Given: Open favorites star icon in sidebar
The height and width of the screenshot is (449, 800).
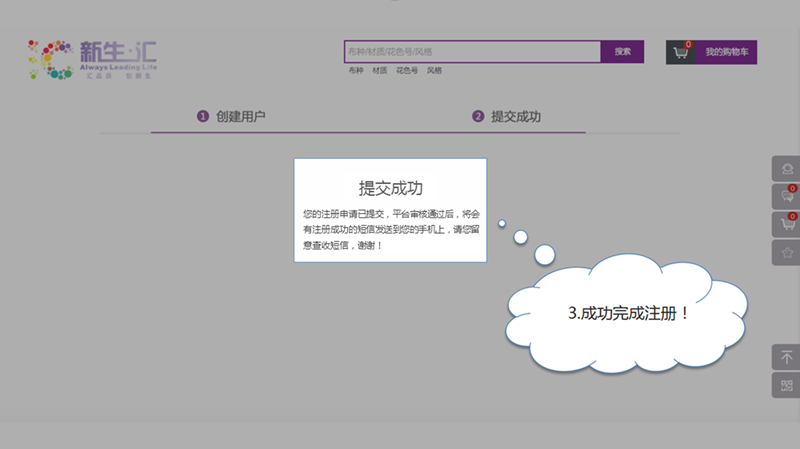Looking at the screenshot, I should pyautogui.click(x=786, y=253).
